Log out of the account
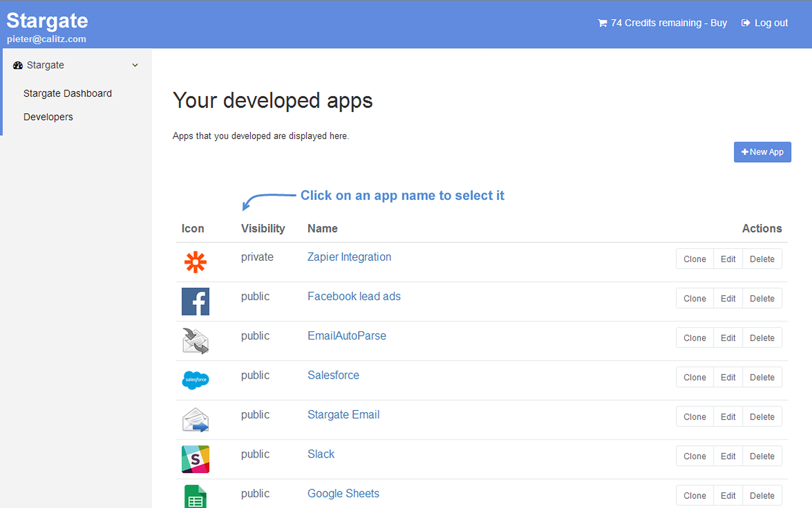812x508 pixels. click(765, 23)
